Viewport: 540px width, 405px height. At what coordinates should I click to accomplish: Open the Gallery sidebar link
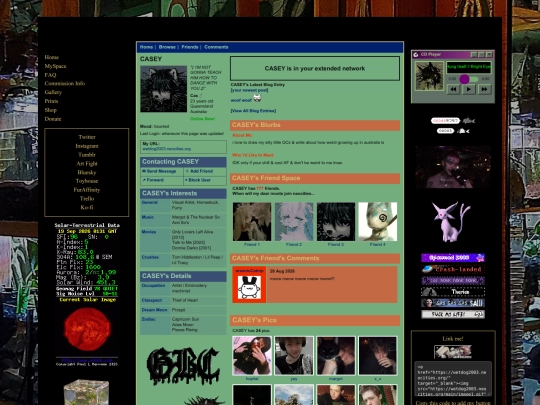tap(53, 92)
